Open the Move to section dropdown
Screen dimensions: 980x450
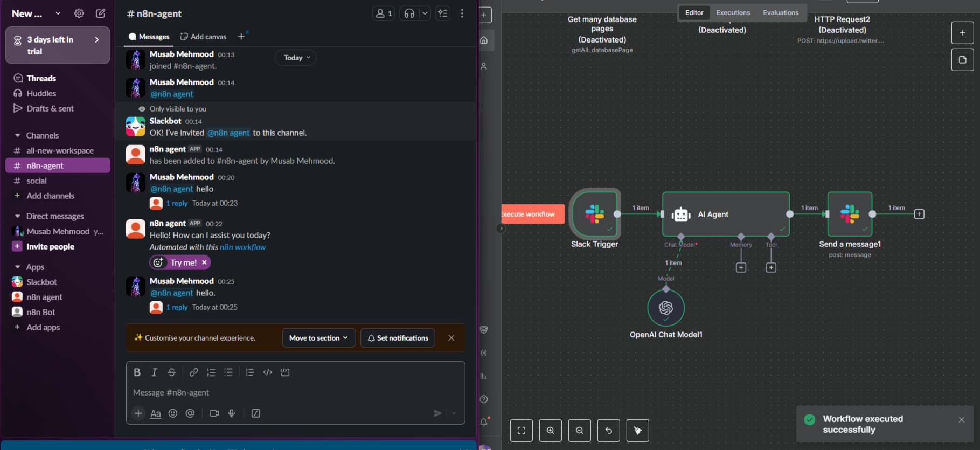coord(318,338)
